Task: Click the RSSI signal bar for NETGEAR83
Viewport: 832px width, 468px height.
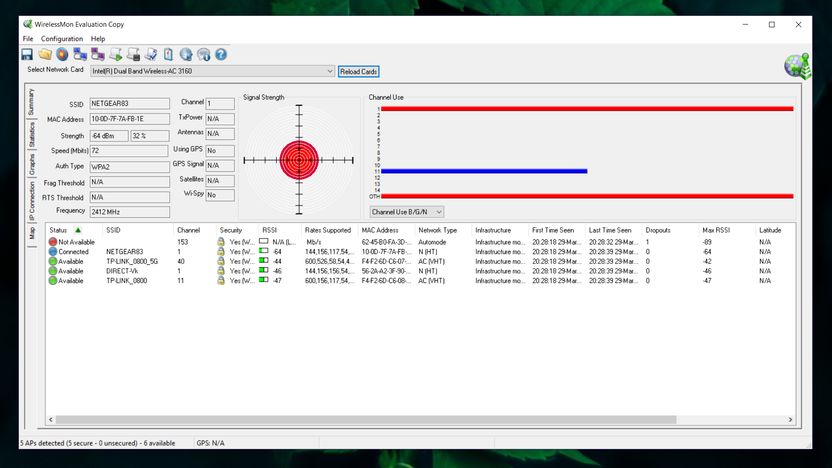Action: 264,251
